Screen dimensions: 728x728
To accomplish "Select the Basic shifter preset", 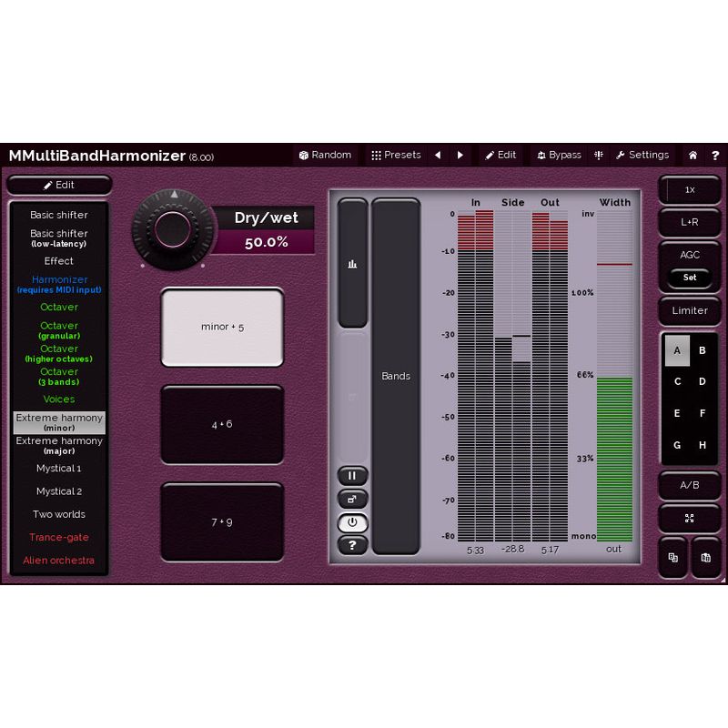I will tap(59, 215).
